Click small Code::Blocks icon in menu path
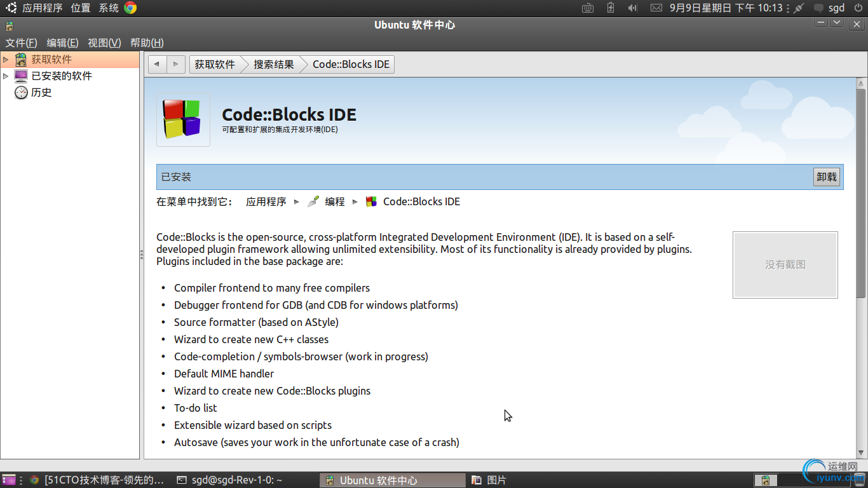The height and width of the screenshot is (488, 868). tap(371, 202)
